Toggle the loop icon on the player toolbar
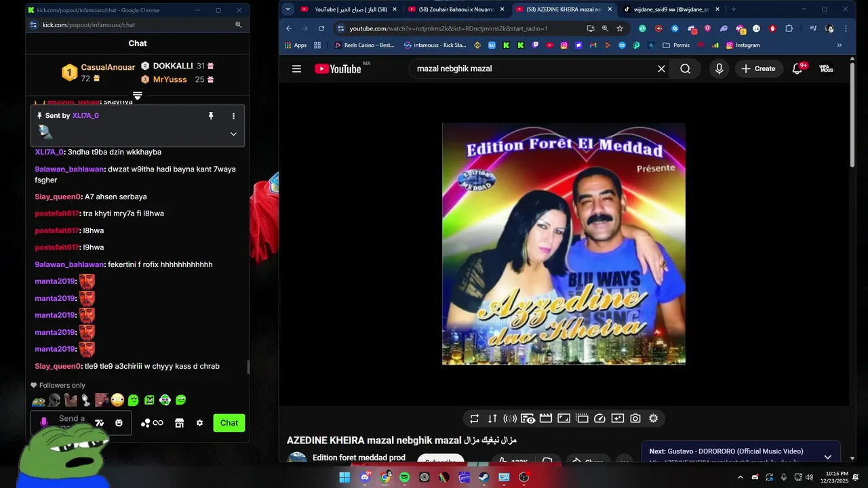 [x=475, y=418]
